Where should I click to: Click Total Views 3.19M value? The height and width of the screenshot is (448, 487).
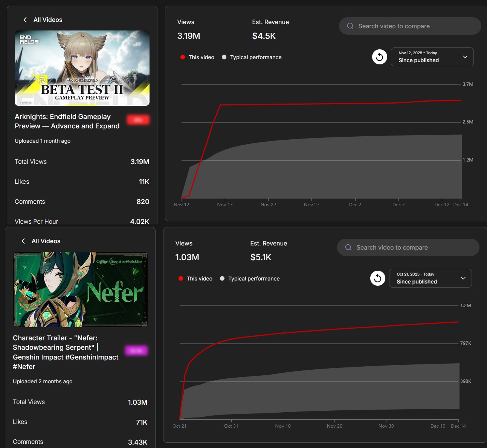tap(140, 162)
